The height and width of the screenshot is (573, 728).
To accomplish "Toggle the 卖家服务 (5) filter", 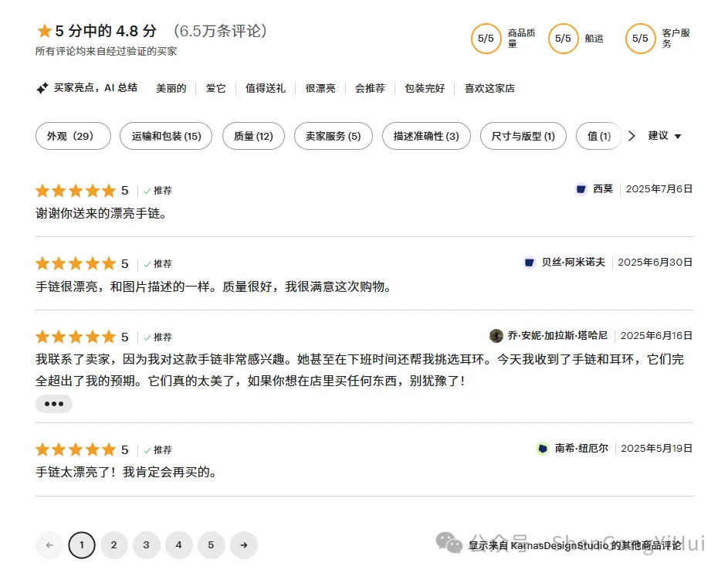I will (333, 135).
